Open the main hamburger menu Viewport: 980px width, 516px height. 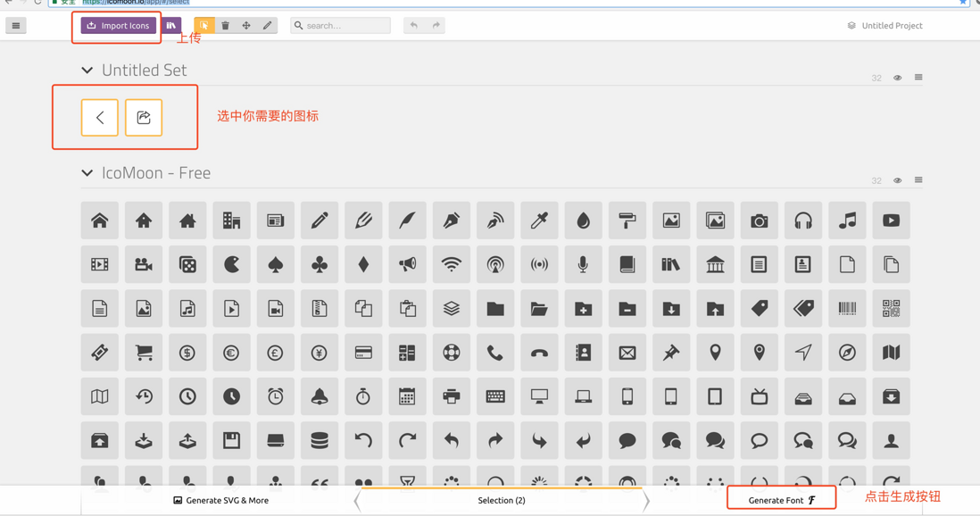16,26
